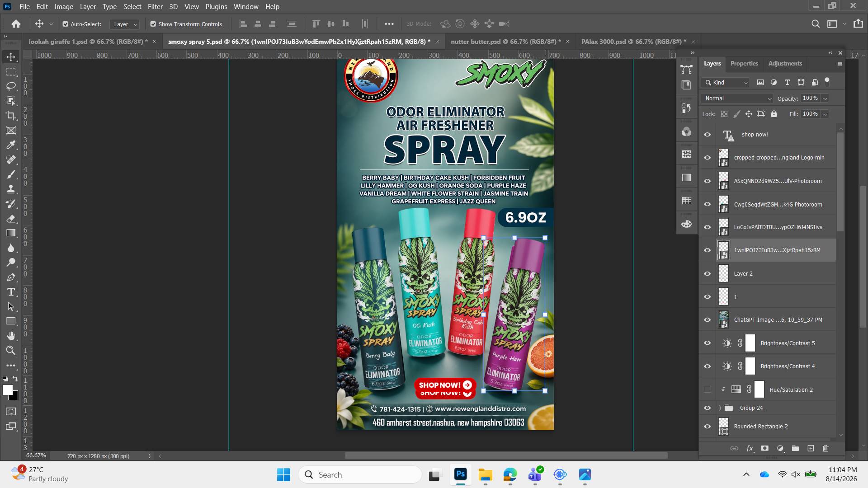Activate the Zoom tool in toolbar
Viewport: 868px width, 488px height.
11,351
